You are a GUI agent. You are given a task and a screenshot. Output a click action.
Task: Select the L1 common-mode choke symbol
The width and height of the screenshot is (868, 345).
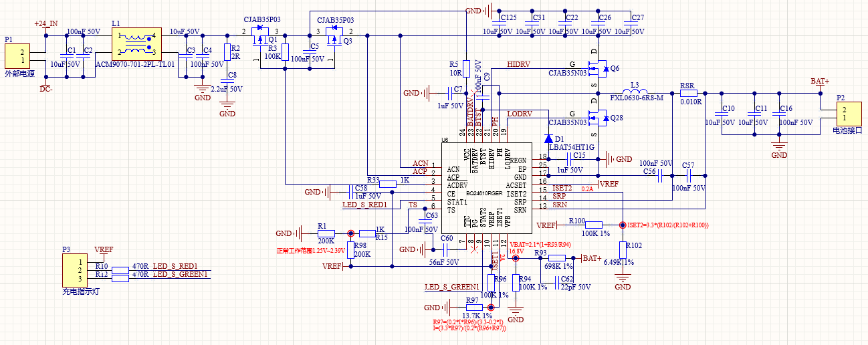[x=136, y=43]
